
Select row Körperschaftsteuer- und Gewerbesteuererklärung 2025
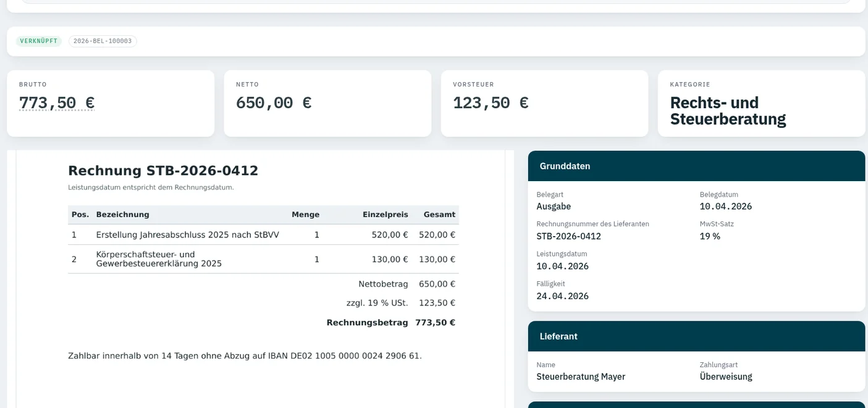click(263, 259)
